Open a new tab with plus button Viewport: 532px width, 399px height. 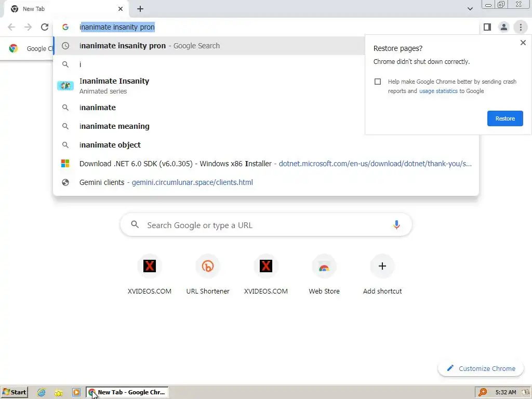point(140,9)
